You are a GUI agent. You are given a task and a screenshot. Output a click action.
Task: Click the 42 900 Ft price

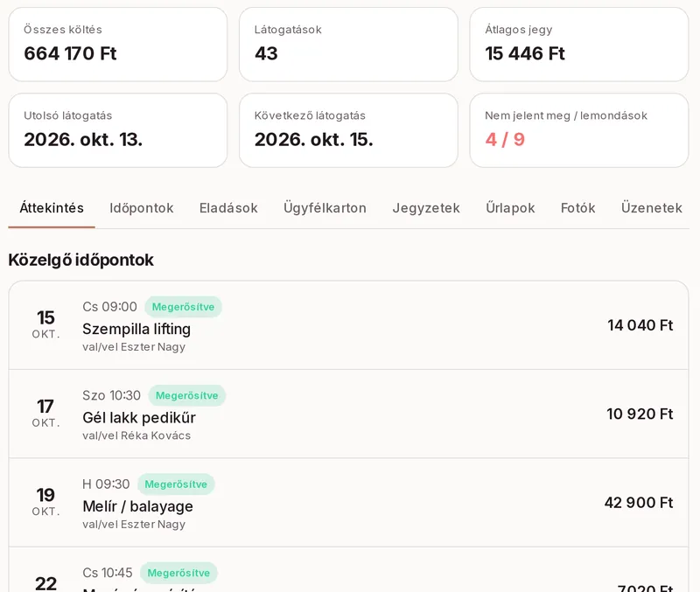pos(639,503)
